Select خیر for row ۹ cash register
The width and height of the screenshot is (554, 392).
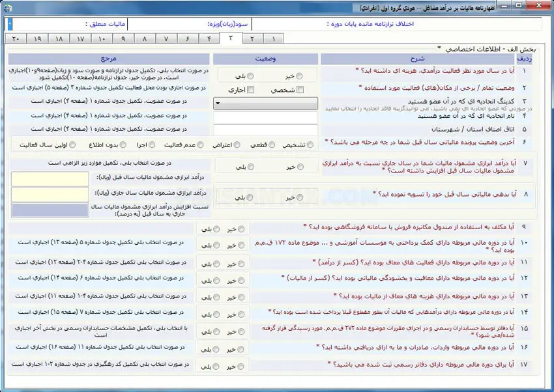[x=241, y=229]
